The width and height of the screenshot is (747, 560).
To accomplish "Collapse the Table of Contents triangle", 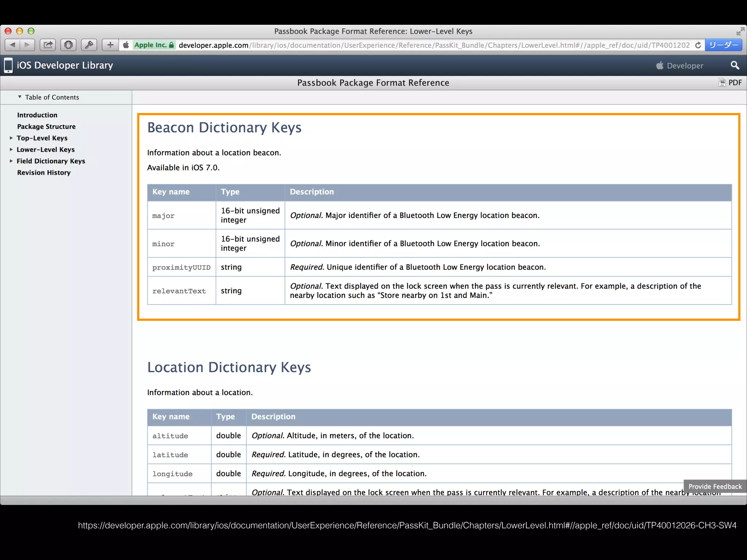I will [20, 97].
